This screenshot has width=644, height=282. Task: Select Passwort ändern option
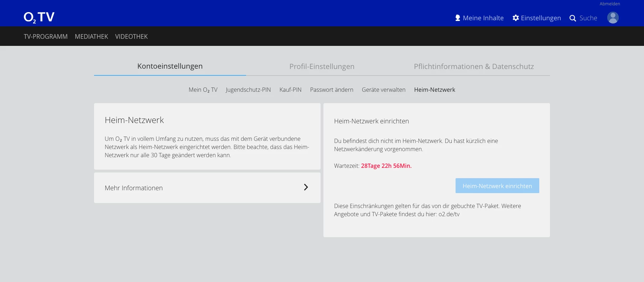(332, 90)
